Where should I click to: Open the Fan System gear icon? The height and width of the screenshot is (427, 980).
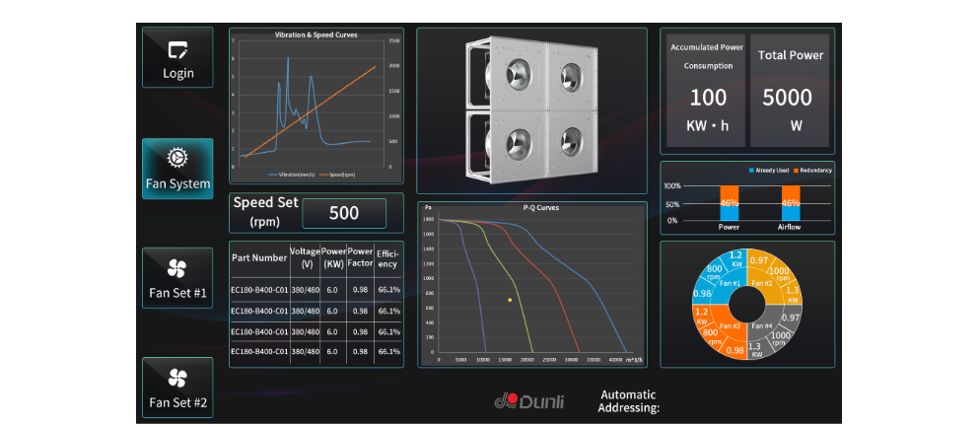[177, 158]
